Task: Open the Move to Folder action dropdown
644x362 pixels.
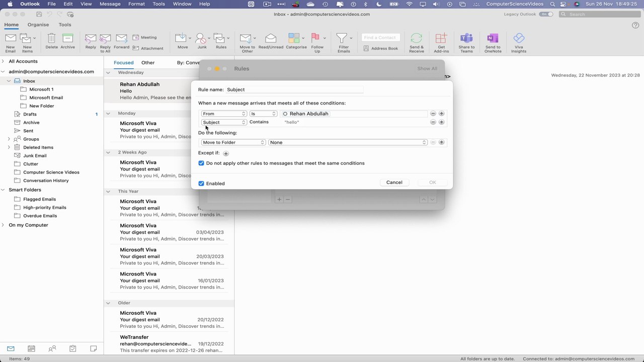Action: [233, 142]
